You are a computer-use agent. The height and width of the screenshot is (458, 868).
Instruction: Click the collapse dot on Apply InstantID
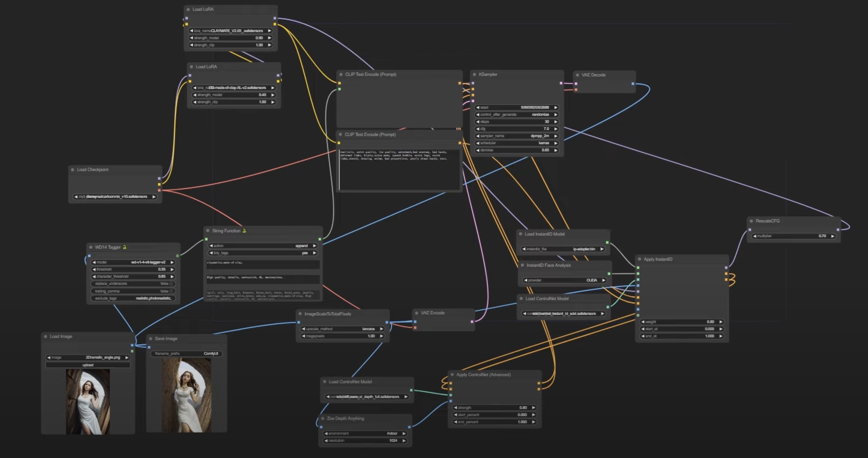pos(639,259)
